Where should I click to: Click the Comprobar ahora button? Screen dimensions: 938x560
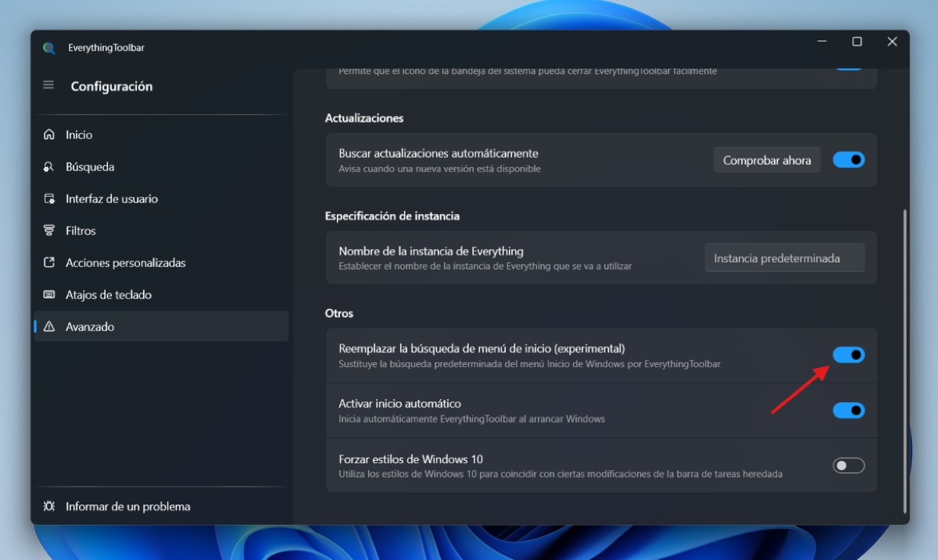pyautogui.click(x=767, y=160)
